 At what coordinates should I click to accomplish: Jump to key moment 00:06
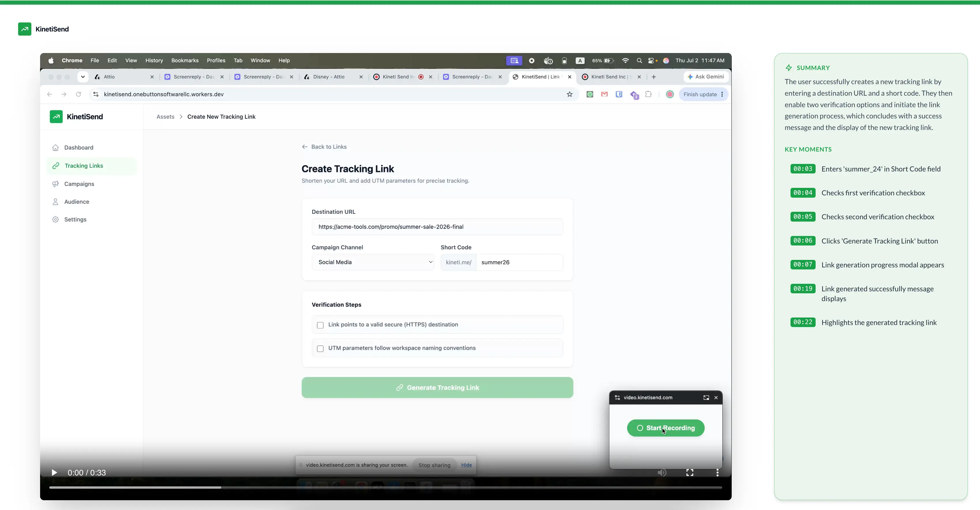(803, 241)
